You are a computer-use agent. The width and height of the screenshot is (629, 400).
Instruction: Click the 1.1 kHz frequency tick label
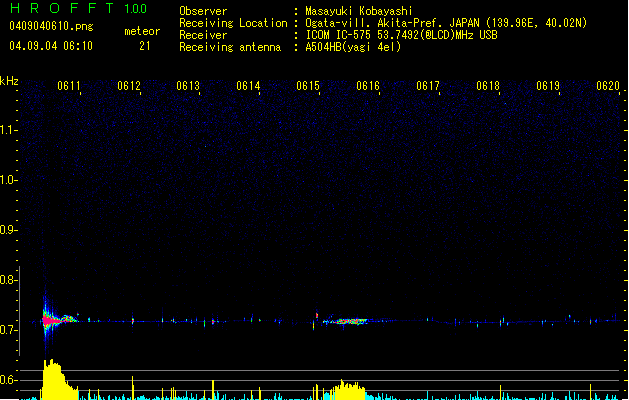pos(8,130)
